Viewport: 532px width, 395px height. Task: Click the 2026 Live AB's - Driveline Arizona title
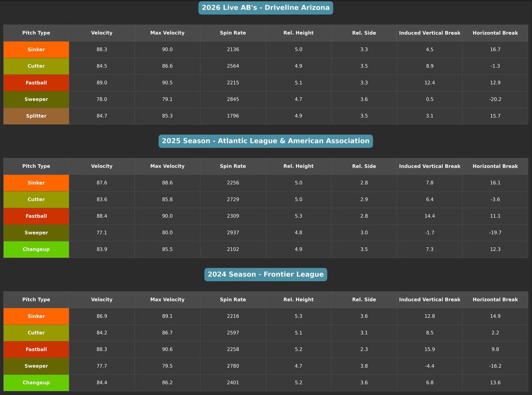266,8
